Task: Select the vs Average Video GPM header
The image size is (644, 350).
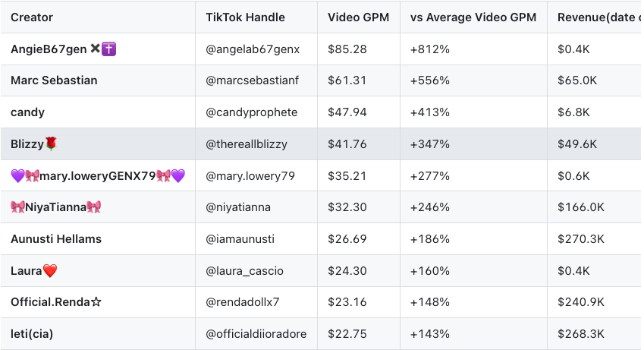Action: pos(473,17)
